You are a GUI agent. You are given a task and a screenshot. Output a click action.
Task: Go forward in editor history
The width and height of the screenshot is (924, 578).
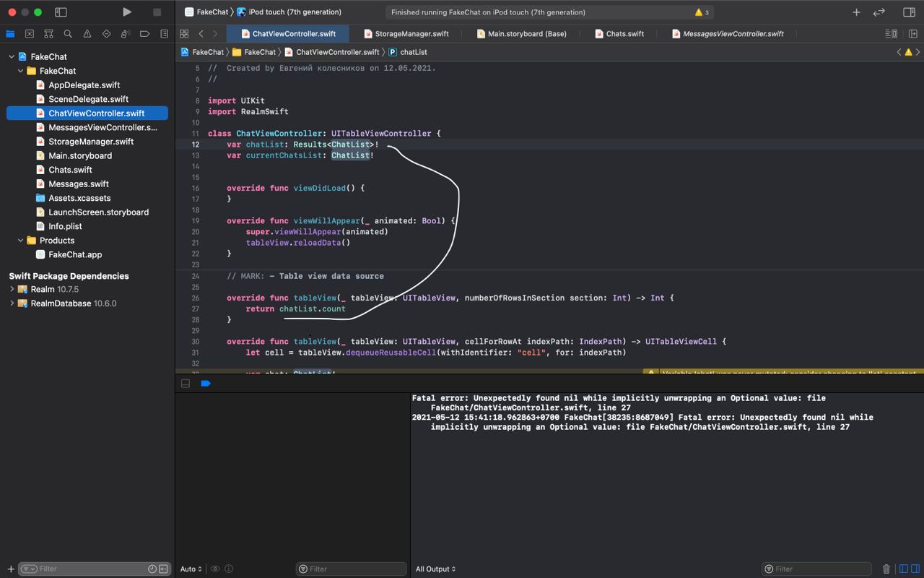coord(214,34)
